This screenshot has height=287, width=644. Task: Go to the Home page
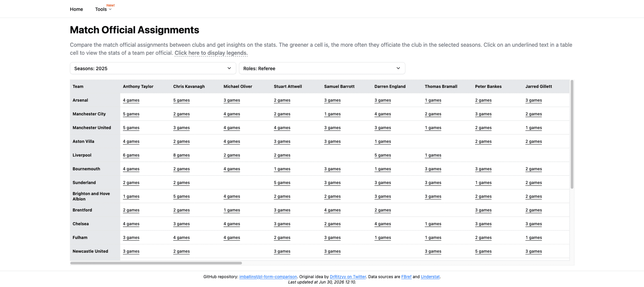(x=76, y=9)
